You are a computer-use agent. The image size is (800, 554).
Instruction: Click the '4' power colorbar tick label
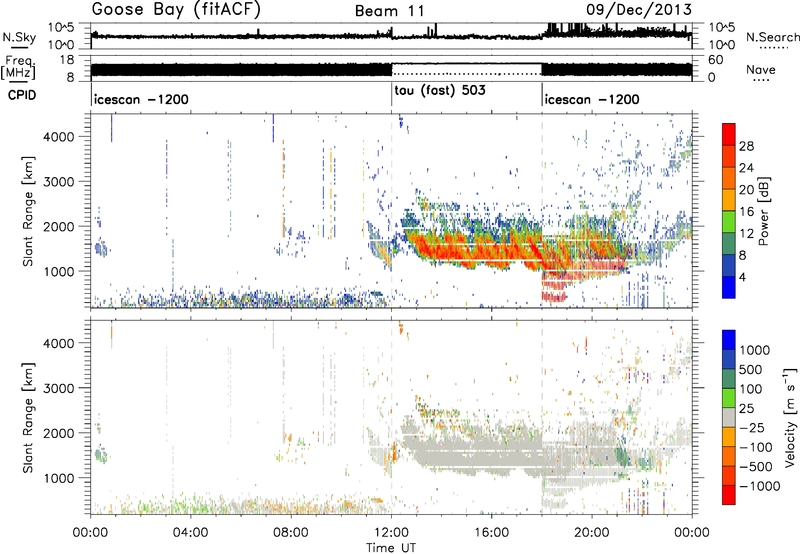click(742, 277)
